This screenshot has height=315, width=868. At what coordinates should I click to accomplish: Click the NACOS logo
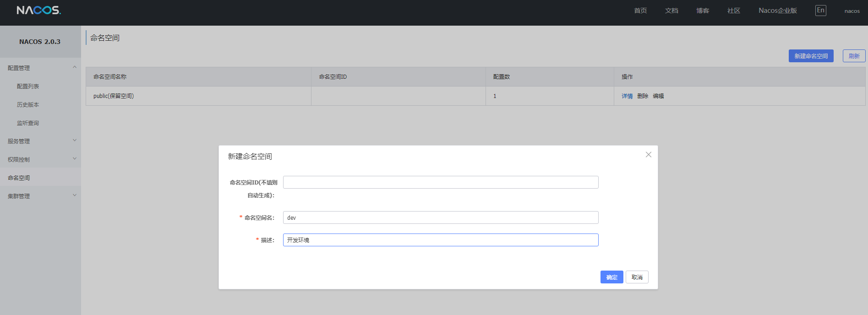[x=38, y=10]
